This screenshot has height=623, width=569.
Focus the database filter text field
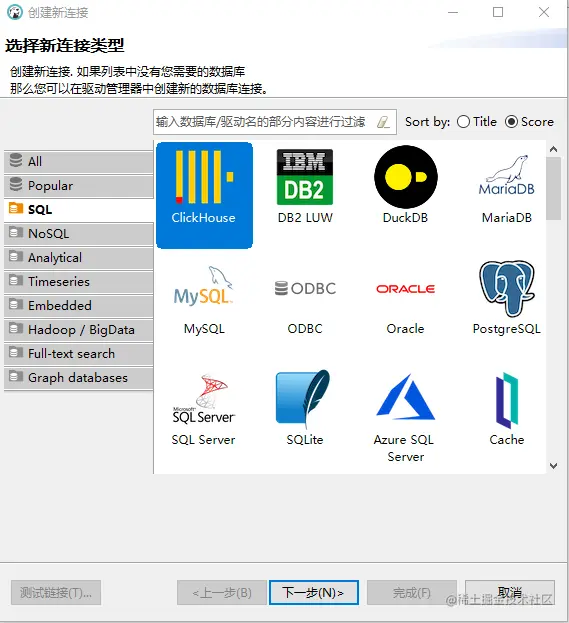click(275, 122)
